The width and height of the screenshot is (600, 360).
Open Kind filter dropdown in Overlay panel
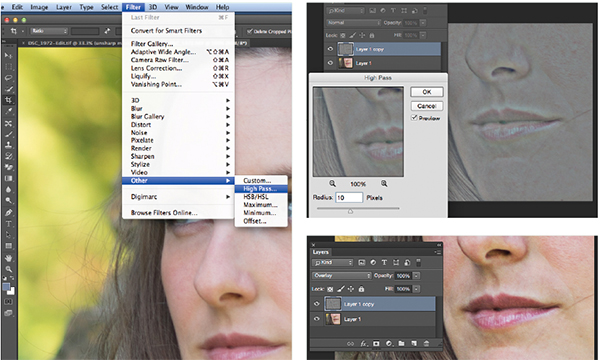pyautogui.click(x=333, y=262)
